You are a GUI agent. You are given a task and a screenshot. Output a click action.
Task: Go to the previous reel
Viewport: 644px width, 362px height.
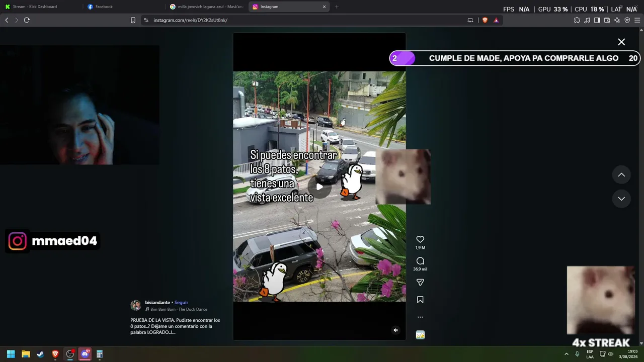tap(621, 175)
